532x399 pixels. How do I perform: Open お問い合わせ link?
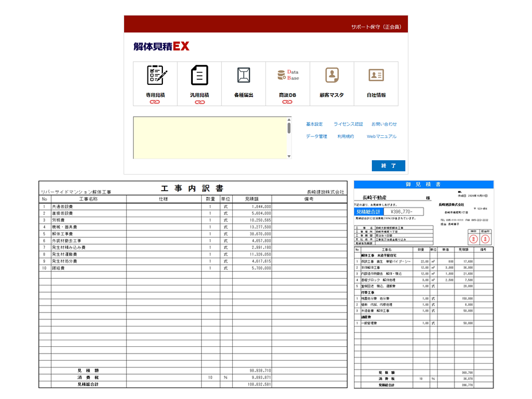[383, 124]
